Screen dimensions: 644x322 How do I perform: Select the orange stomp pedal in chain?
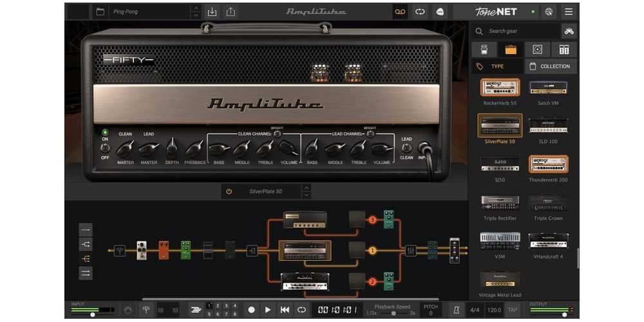coord(164,250)
